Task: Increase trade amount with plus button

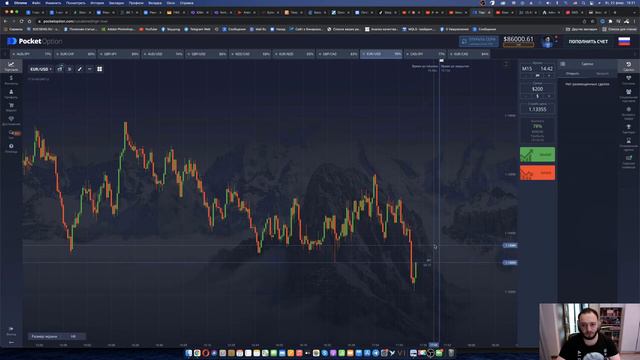Action: [549, 96]
